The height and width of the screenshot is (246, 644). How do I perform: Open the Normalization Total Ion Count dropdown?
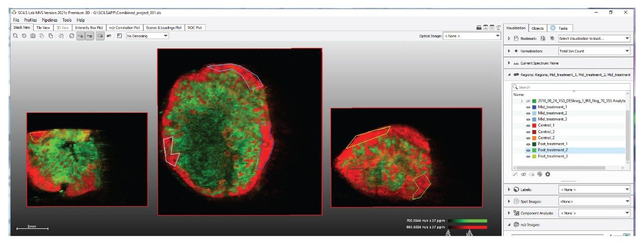594,51
